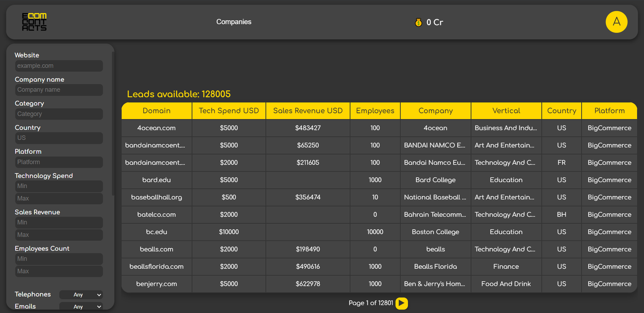
Task: Open the Companies tab
Action: pyautogui.click(x=233, y=22)
